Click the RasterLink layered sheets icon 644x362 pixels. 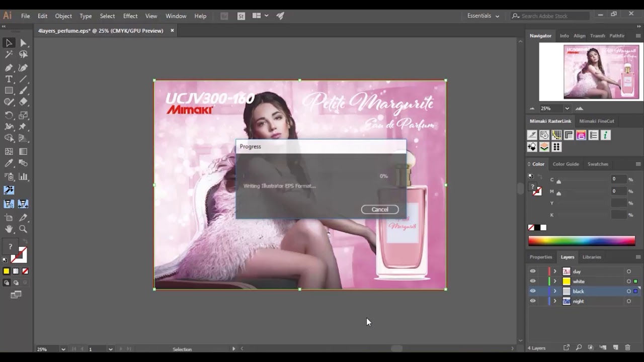click(x=544, y=147)
